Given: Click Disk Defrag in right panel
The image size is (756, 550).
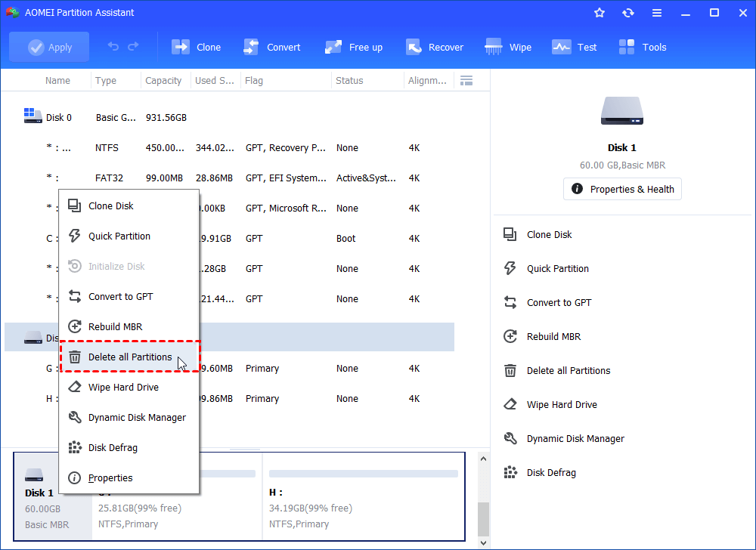Looking at the screenshot, I should coord(539,472).
